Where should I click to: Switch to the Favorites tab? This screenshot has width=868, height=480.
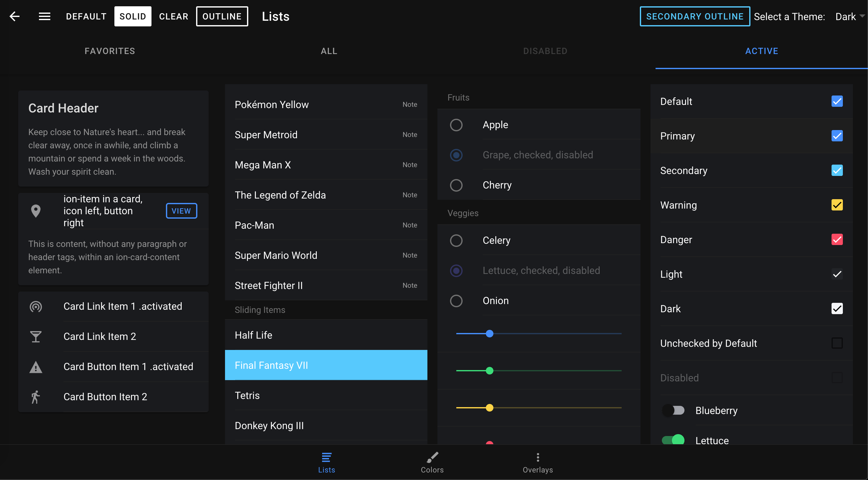[x=109, y=51]
